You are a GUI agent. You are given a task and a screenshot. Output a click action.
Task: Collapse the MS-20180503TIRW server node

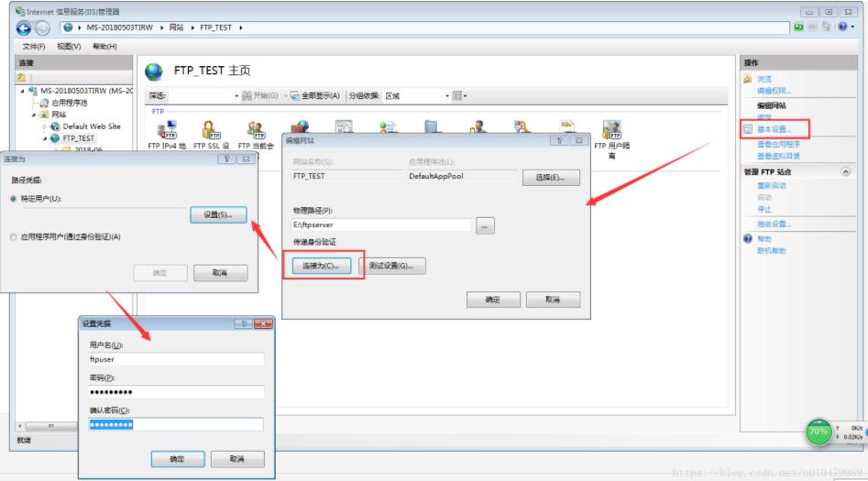click(x=23, y=91)
